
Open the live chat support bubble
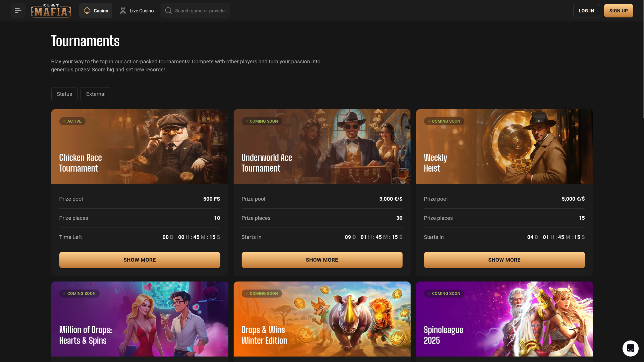click(631, 348)
